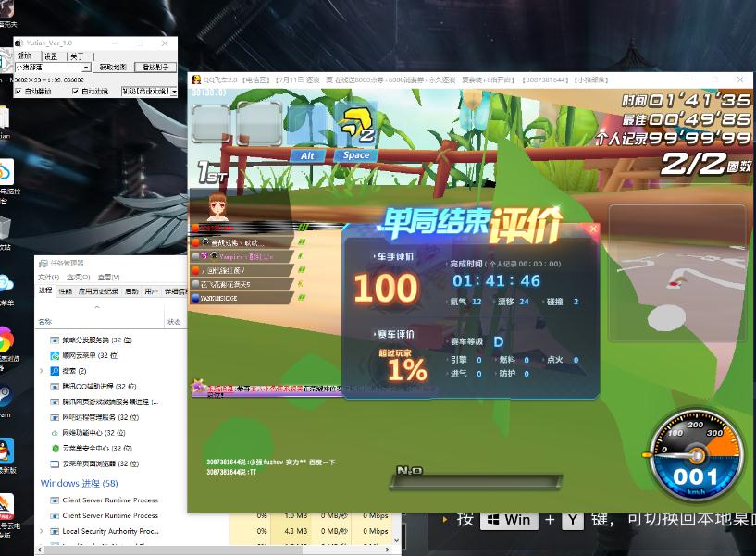756x556 pixels.
Task: Open the 文件(F) menu in Task Manager
Action: [x=49, y=278]
